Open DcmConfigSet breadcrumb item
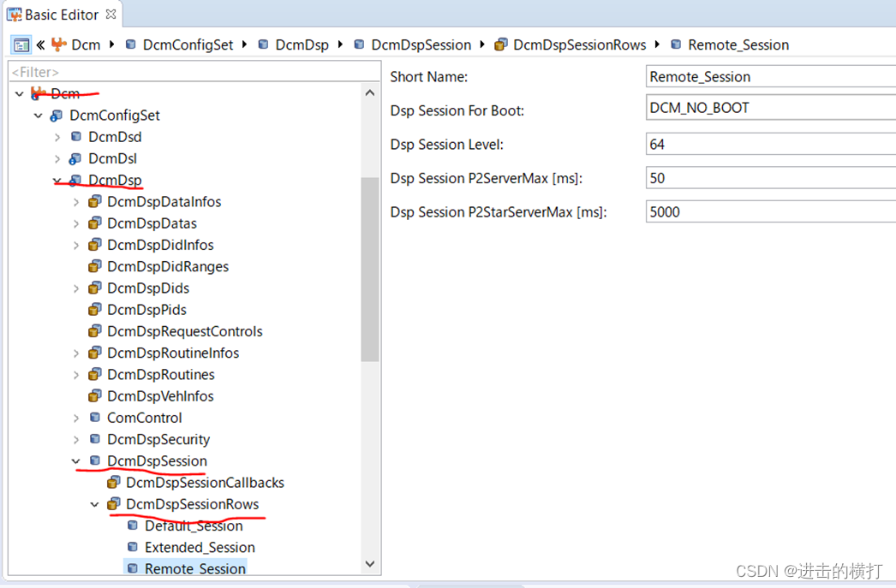The width and height of the screenshot is (896, 588). (x=188, y=45)
